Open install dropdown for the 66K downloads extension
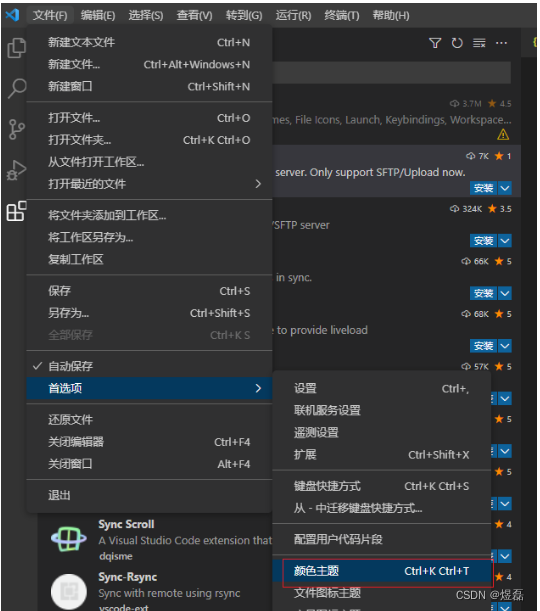 [505, 293]
